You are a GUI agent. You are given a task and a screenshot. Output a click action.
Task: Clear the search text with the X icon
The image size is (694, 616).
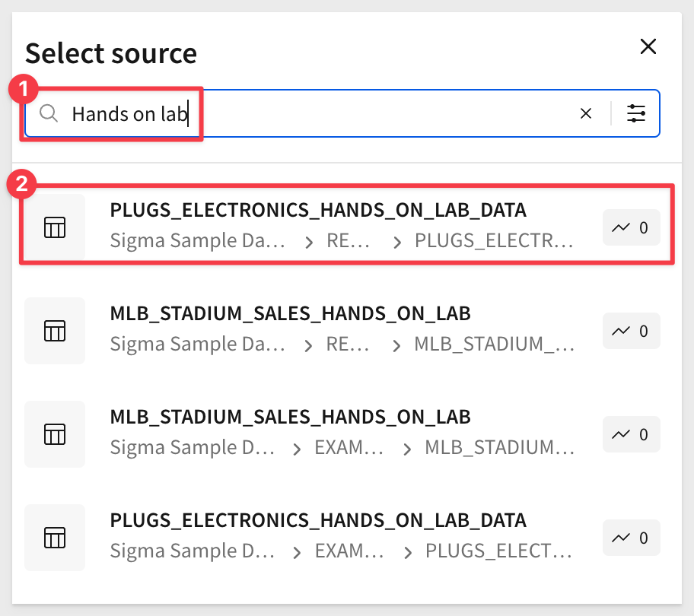(586, 113)
